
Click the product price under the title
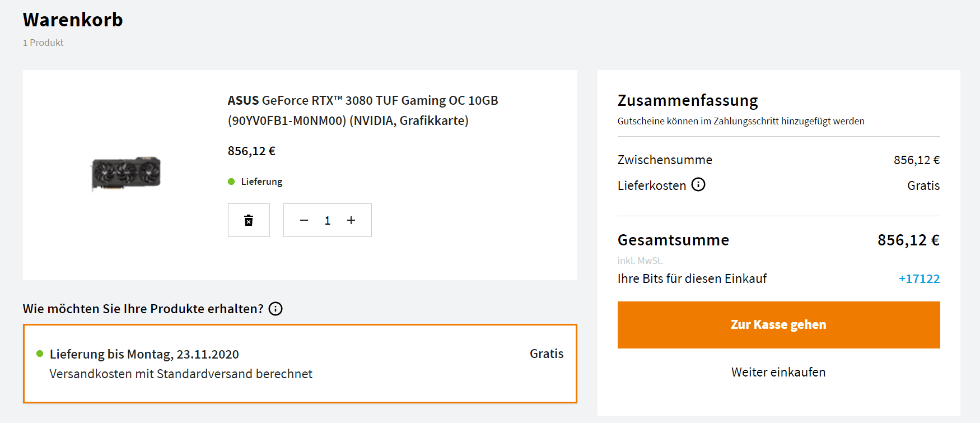(x=251, y=151)
